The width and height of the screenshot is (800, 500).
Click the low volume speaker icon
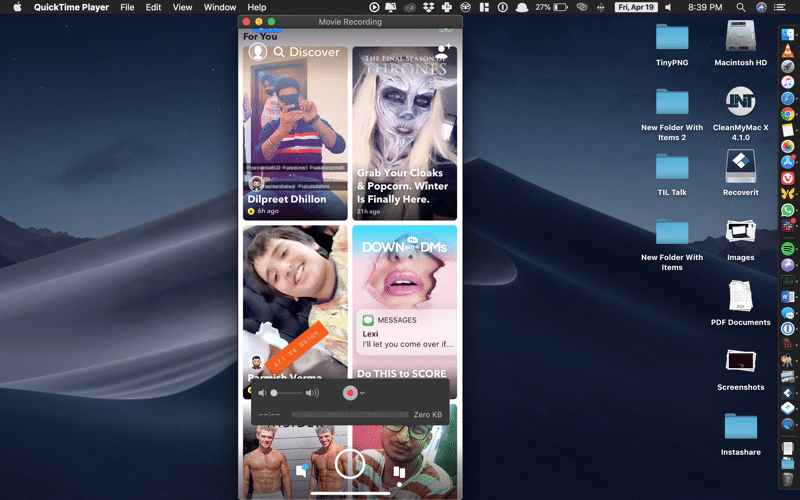click(262, 393)
